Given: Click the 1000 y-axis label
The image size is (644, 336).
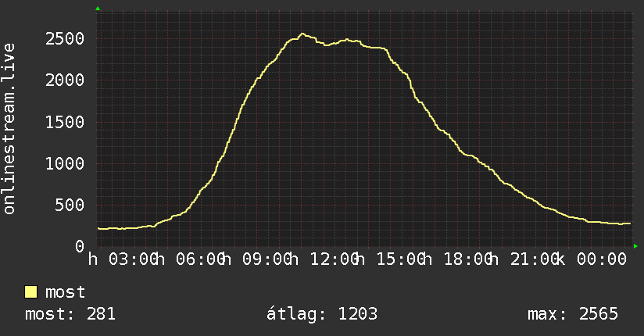Looking at the screenshot, I should click(65, 163).
